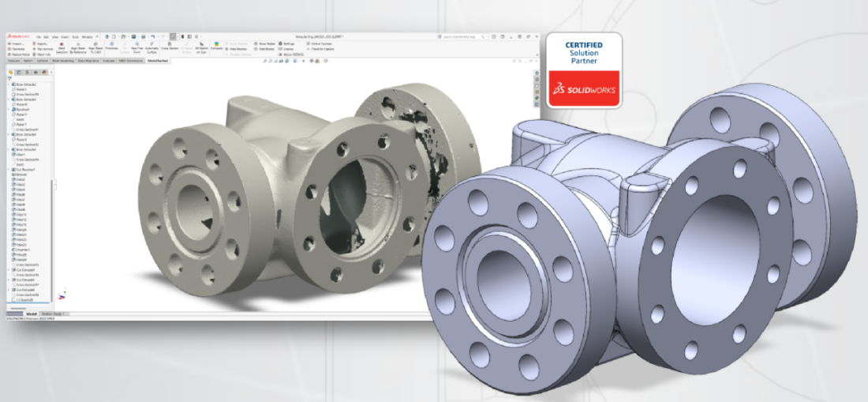The width and height of the screenshot is (868, 402).
Task: Select the Motion Study 1 tab
Action: point(54,314)
